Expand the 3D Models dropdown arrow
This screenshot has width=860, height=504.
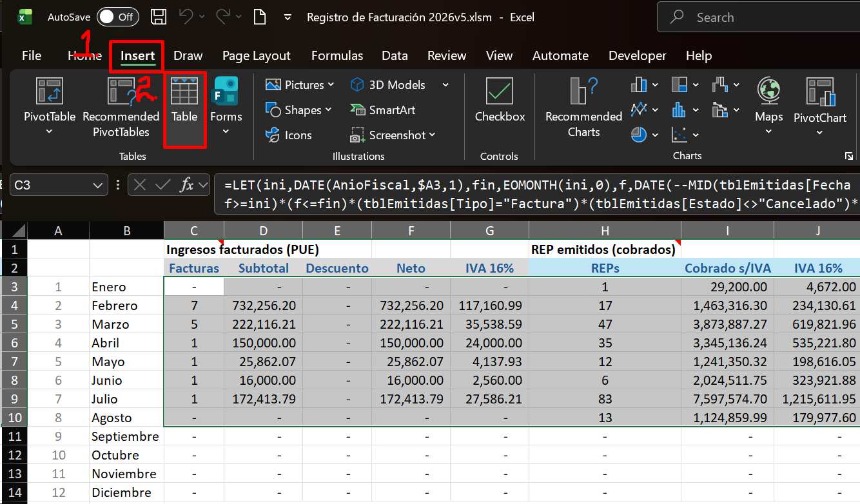445,85
